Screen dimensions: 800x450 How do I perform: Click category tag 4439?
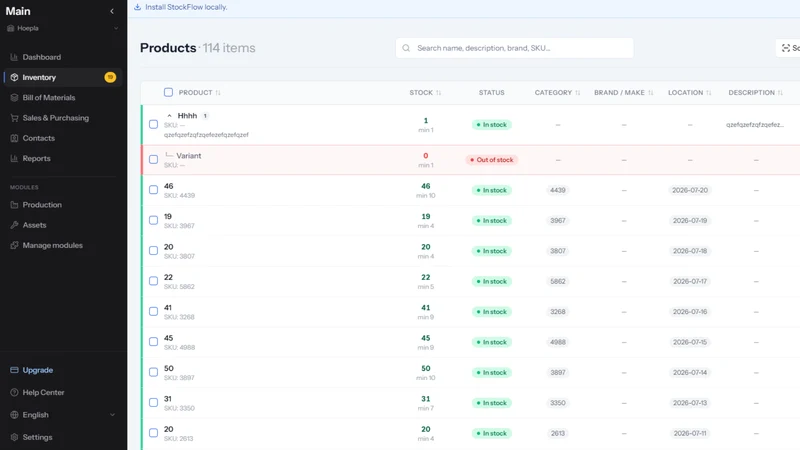pyautogui.click(x=558, y=190)
